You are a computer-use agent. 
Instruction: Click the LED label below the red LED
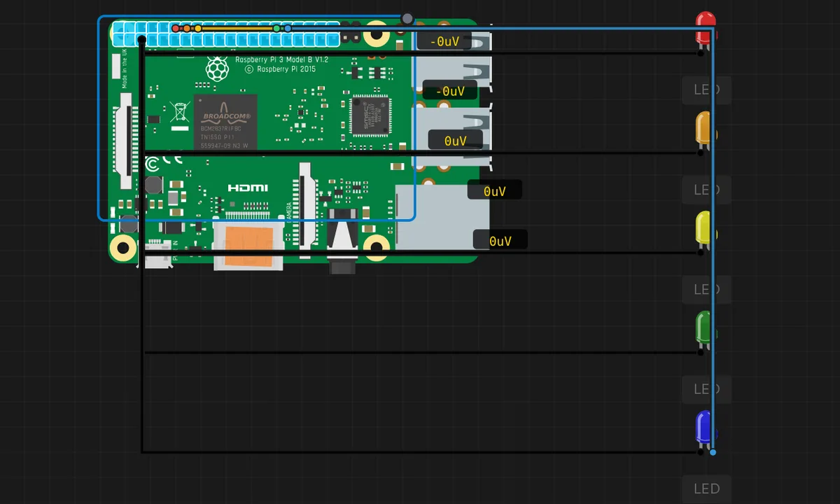tap(706, 90)
